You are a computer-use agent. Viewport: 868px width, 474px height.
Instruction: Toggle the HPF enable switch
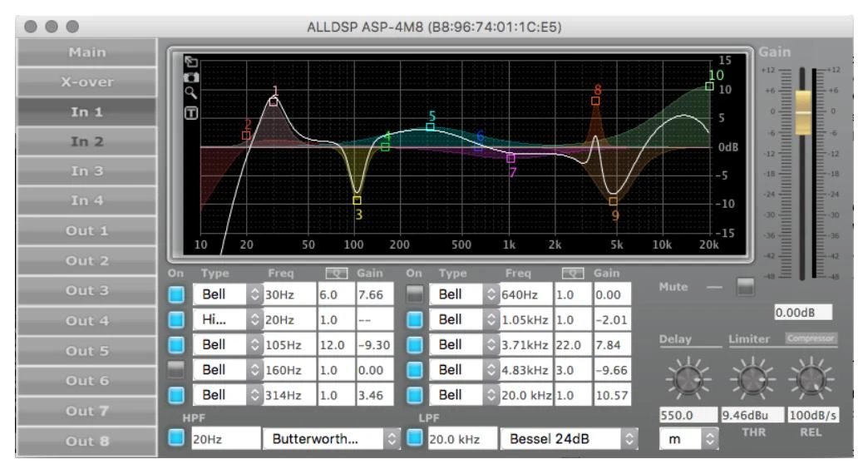[176, 438]
